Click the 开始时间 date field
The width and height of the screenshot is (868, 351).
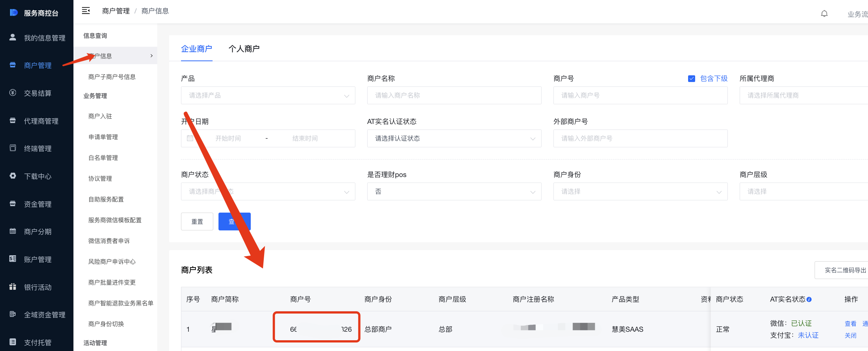(228, 138)
